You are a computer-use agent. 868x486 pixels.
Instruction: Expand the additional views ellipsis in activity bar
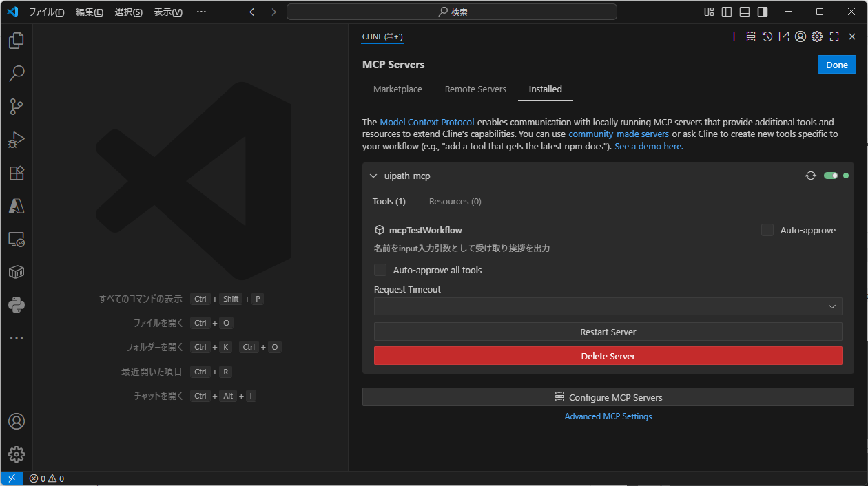click(17, 338)
